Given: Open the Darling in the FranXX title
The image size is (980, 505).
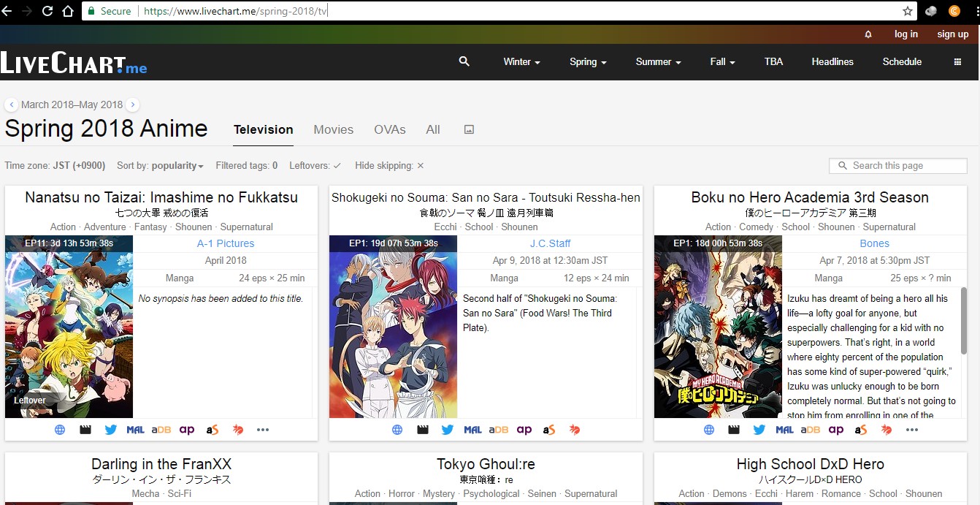Looking at the screenshot, I should point(161,464).
